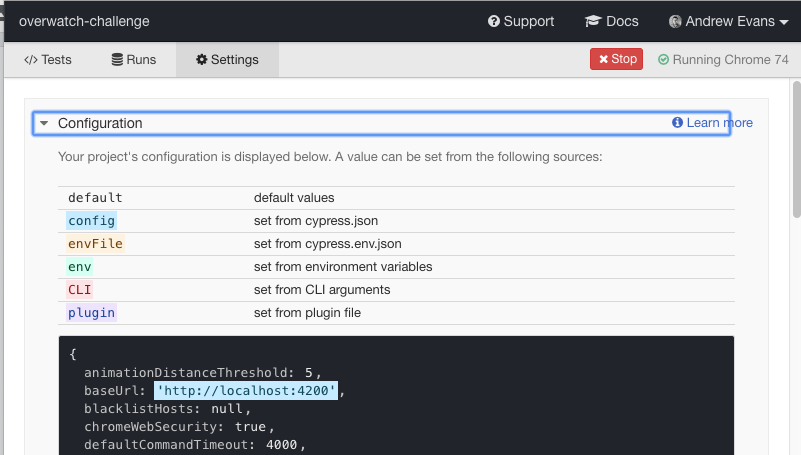801x455 pixels.
Task: Click the blue config source label
Action: (91, 221)
